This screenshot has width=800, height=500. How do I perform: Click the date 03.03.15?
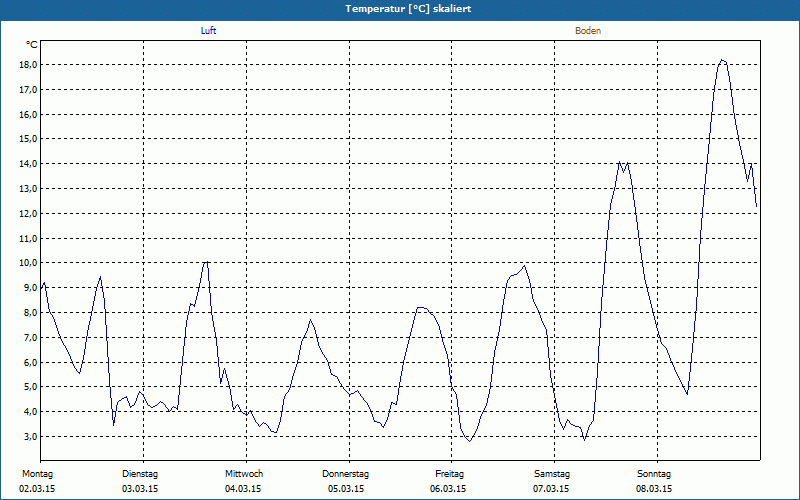[x=140, y=489]
